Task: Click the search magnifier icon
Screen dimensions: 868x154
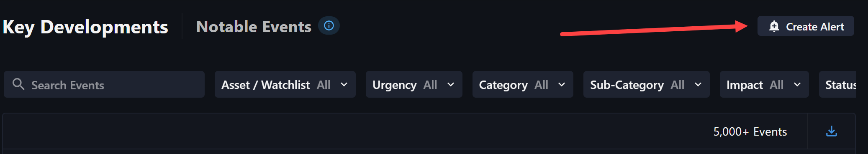Action: pos(18,84)
